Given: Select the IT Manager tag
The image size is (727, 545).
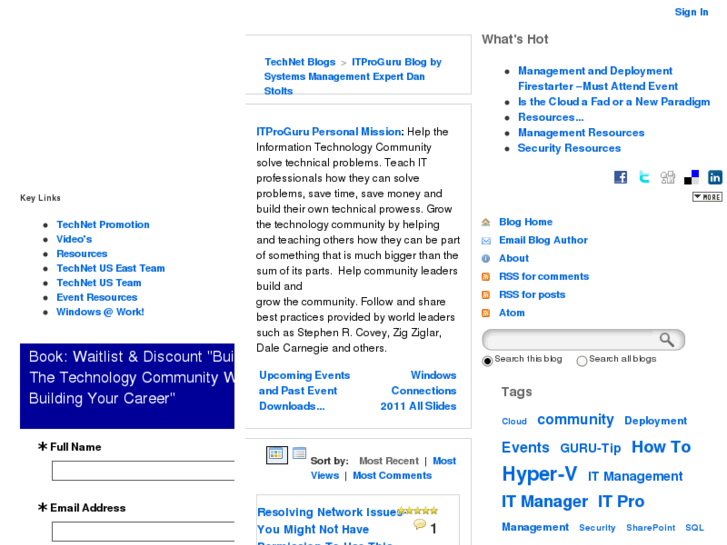Looking at the screenshot, I should [x=544, y=501].
